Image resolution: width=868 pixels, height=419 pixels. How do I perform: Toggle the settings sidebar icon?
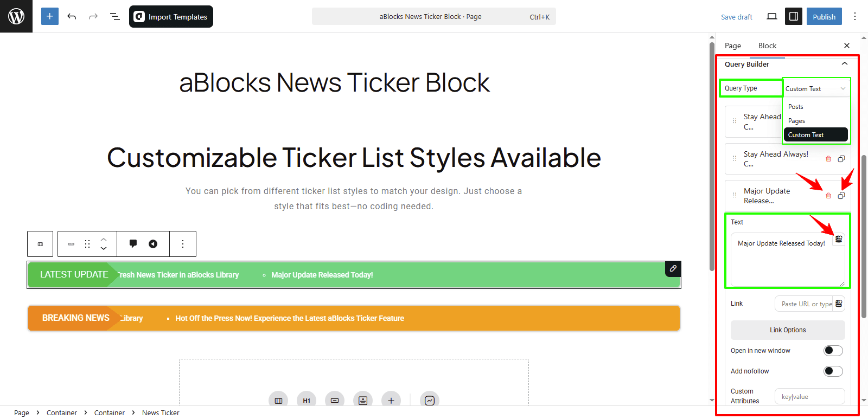(x=794, y=16)
